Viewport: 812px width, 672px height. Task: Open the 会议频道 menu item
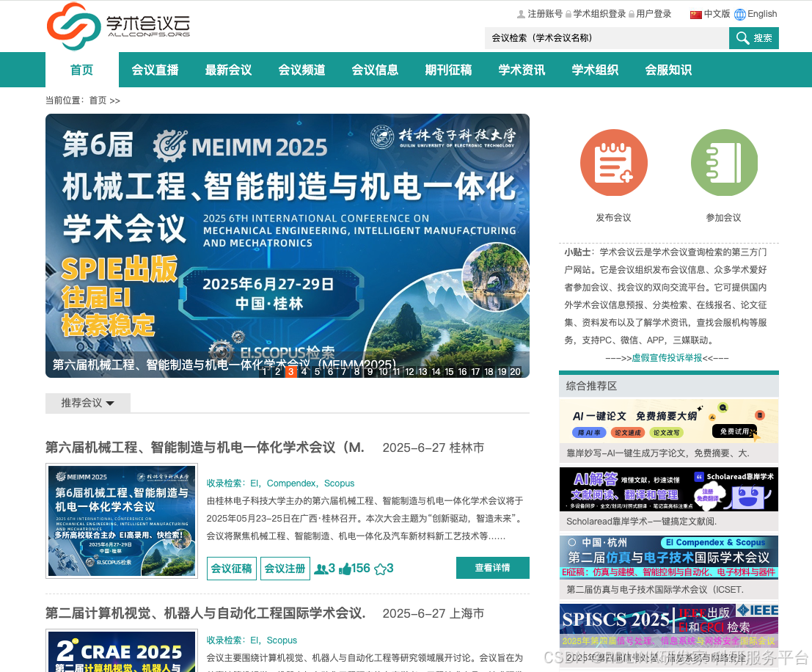coord(302,70)
